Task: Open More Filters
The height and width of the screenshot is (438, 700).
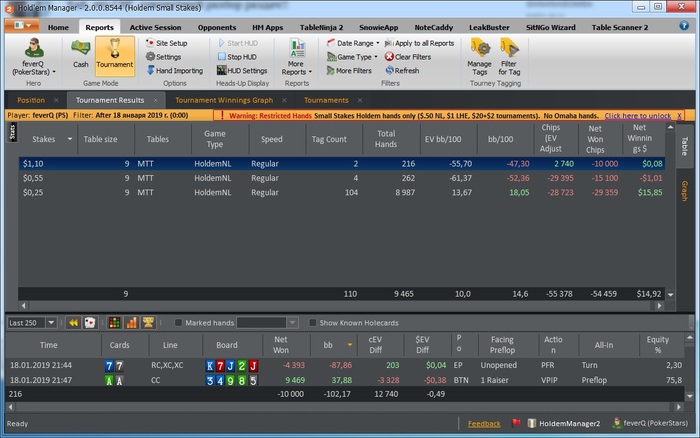Action: [349, 71]
